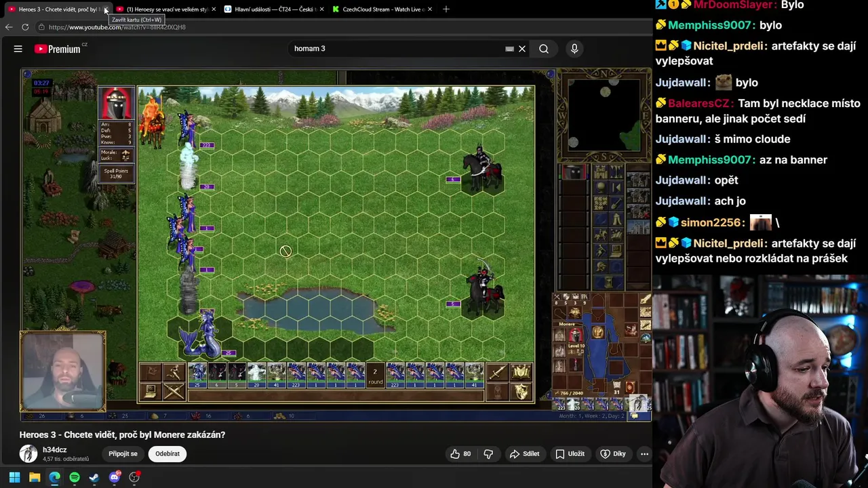Image resolution: width=868 pixels, height=488 pixels.
Task: Click the Heroes 3 video player
Action: pyautogui.click(x=336, y=245)
